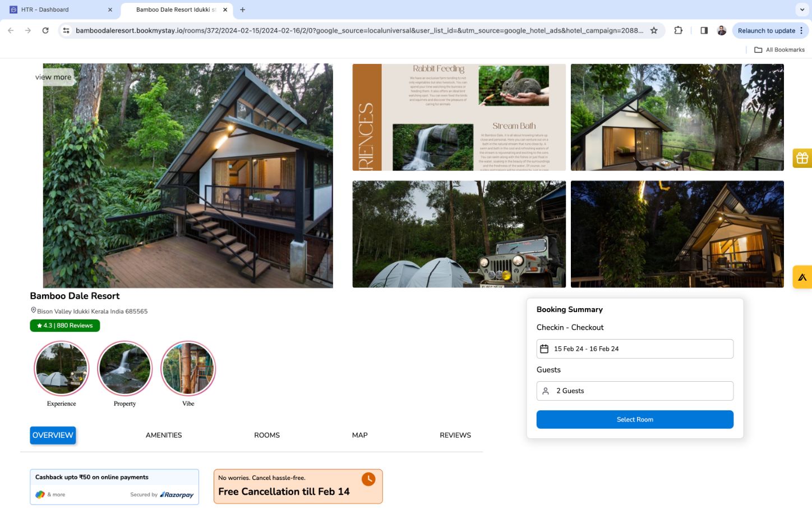Open the 2 Guests selector field
The width and height of the screenshot is (812, 508).
635,391
